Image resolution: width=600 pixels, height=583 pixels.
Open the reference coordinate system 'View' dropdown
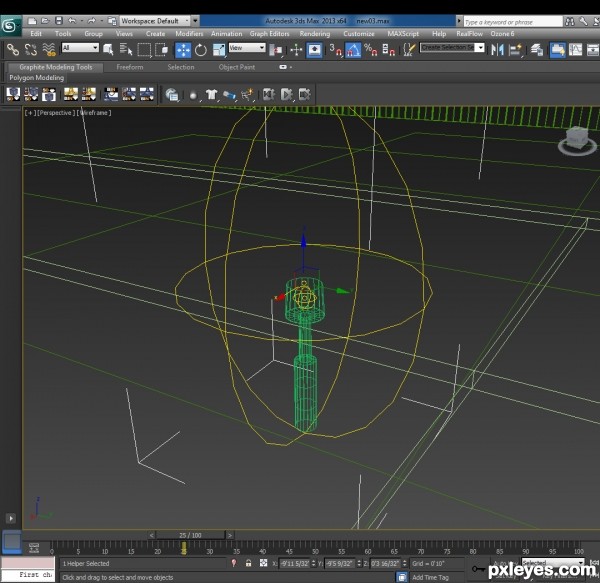pos(247,48)
